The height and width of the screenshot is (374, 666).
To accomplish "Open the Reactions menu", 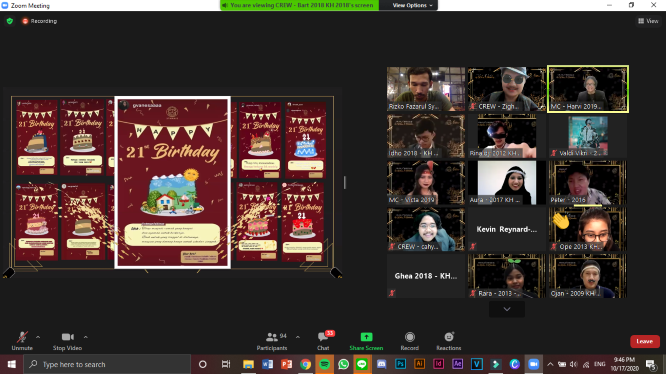I will tap(449, 341).
